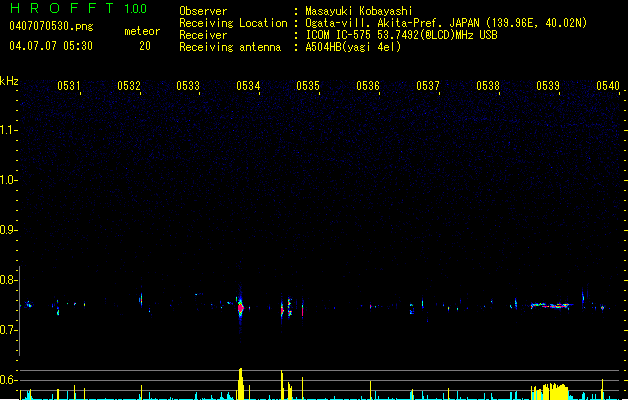Click the bright meteor echo near 0534
Screen dimensions: 629x400
click(x=240, y=308)
